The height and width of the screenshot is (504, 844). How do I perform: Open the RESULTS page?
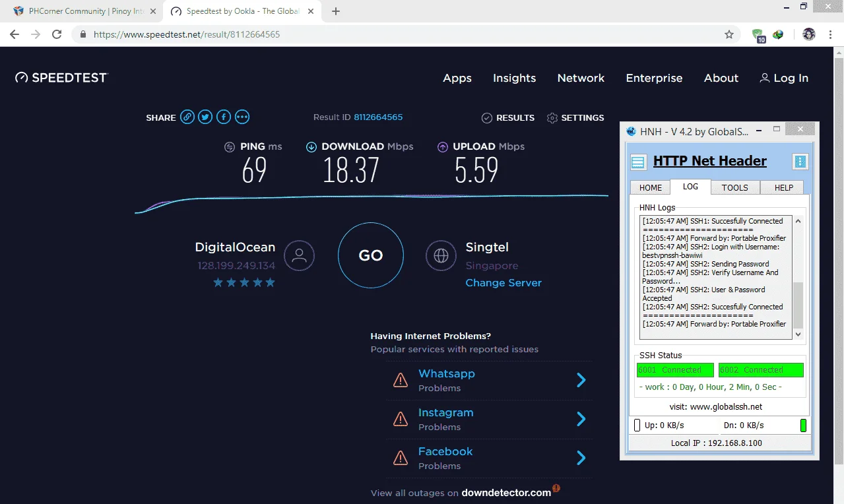click(508, 117)
